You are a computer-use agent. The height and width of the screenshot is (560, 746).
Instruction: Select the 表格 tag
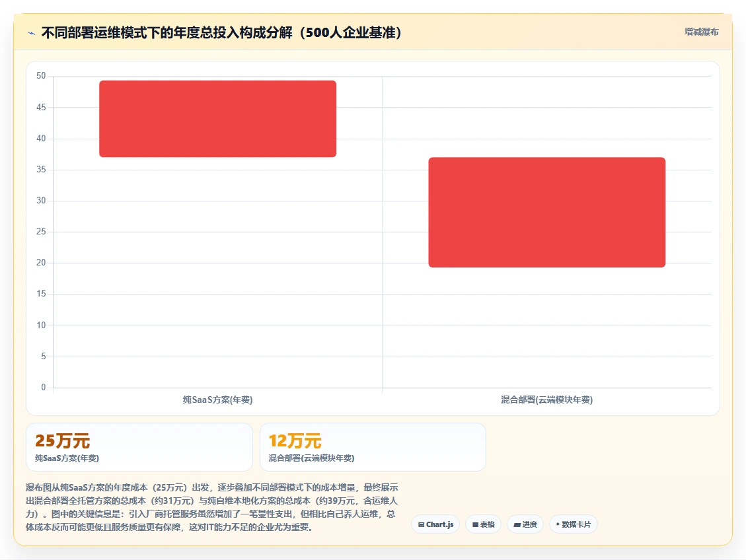(x=484, y=524)
